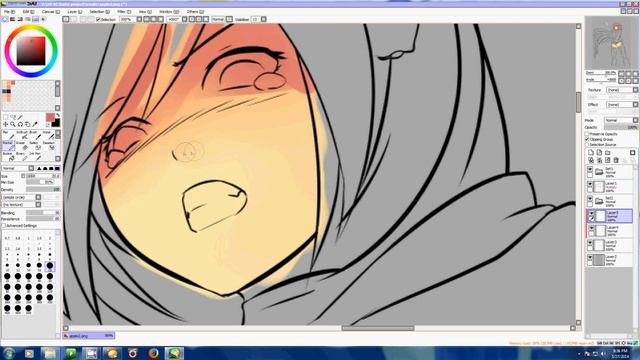Switch to the canvas file tab at bottom
This screenshot has height=360, width=640.
(x=88, y=336)
